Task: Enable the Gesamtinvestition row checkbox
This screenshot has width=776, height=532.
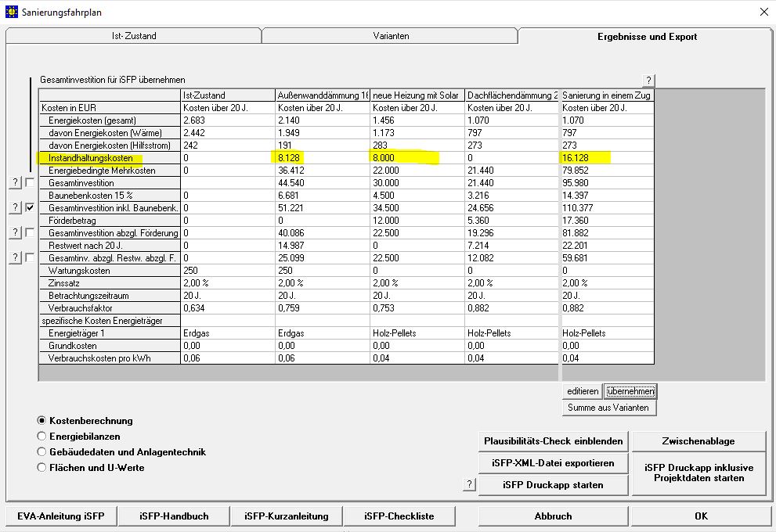Action: (30, 182)
